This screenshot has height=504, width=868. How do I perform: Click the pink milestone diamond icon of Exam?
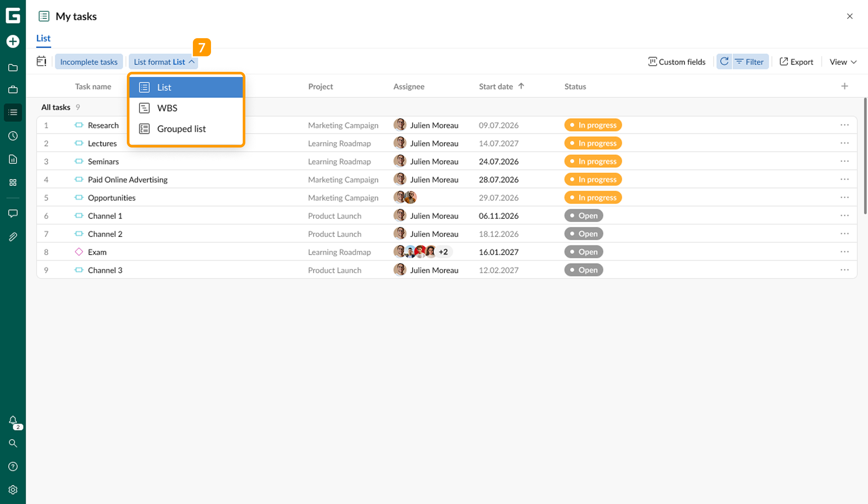coord(79,252)
